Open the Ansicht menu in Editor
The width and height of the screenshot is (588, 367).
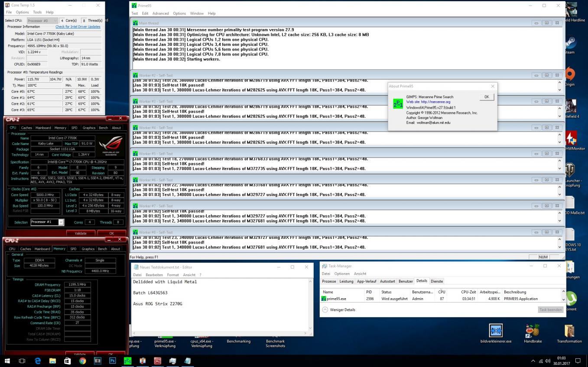pyautogui.click(x=189, y=275)
